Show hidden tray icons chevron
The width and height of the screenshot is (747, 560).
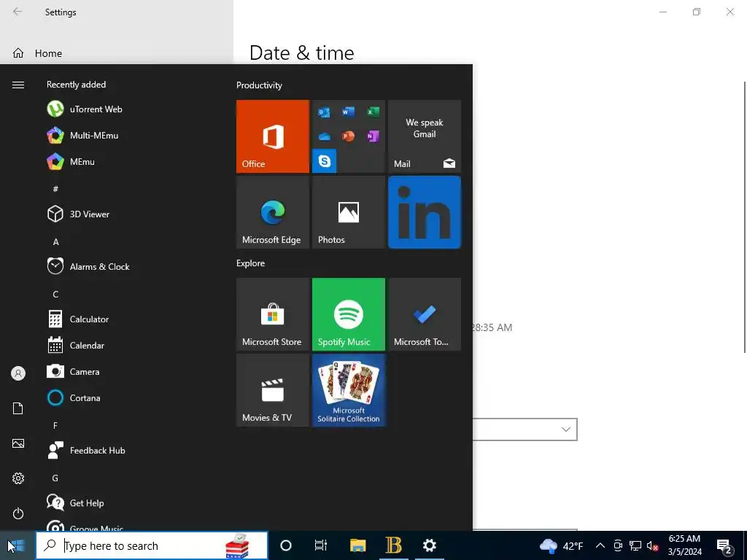pyautogui.click(x=600, y=545)
